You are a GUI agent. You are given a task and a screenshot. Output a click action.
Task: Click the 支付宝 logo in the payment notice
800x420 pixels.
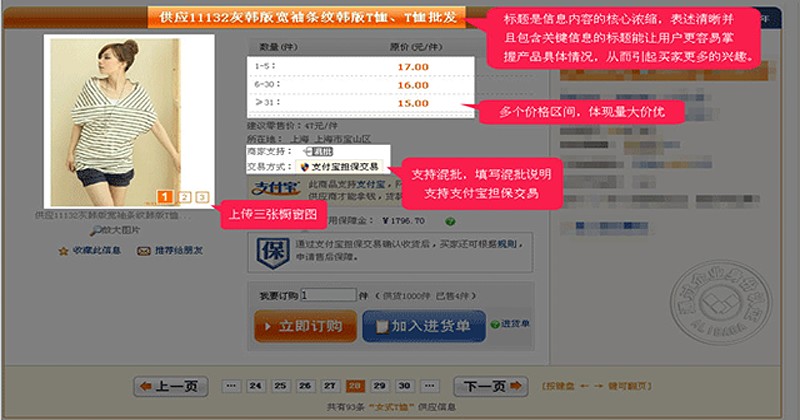276,188
